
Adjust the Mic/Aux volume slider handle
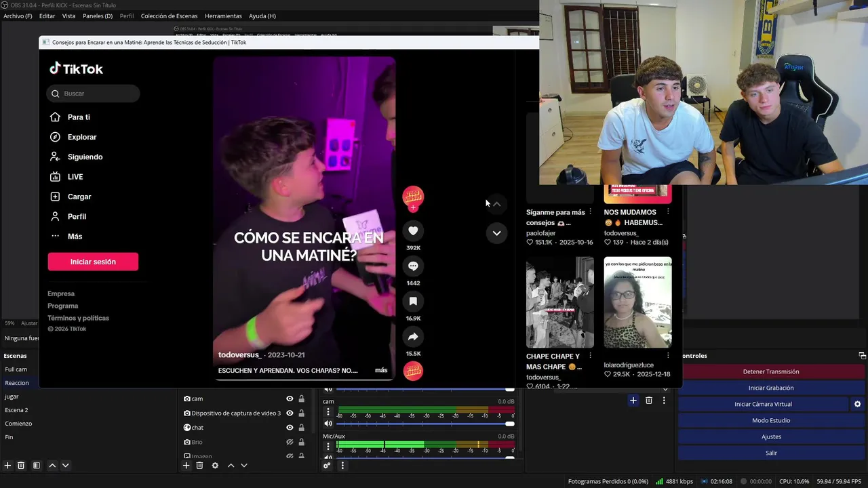pyautogui.click(x=509, y=457)
